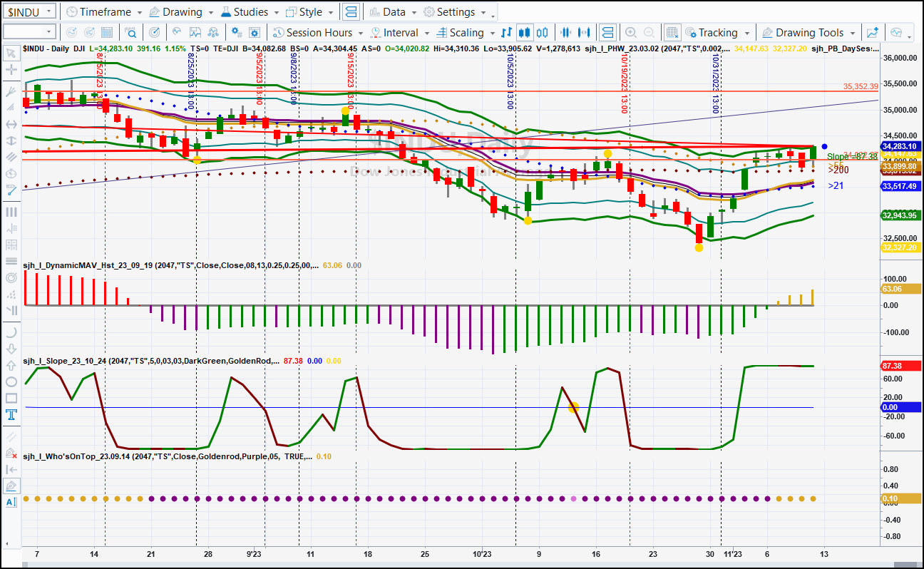Toggle the dotted grid selection icon
This screenshot has height=569, width=924.
[x=672, y=33]
